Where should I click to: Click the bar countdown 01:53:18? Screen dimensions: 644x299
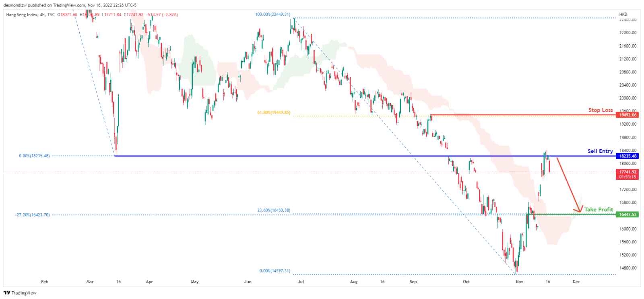point(627,177)
